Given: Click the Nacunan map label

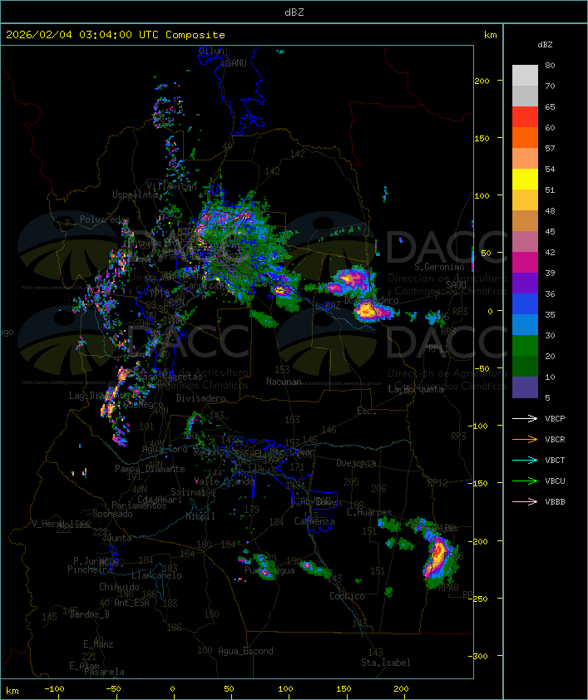Looking at the screenshot, I should (x=284, y=382).
